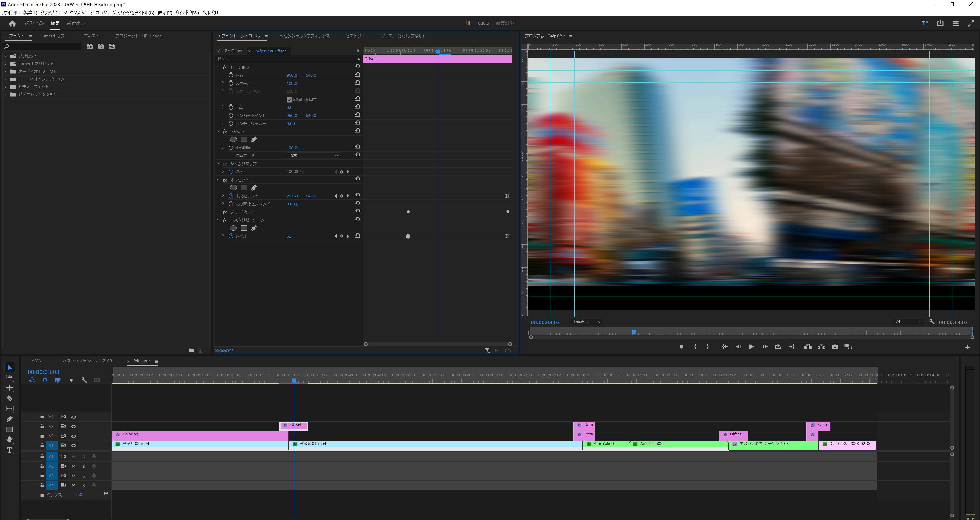Mute the A1 audio track
Image resolution: width=980 pixels, height=520 pixels.
click(x=73, y=456)
